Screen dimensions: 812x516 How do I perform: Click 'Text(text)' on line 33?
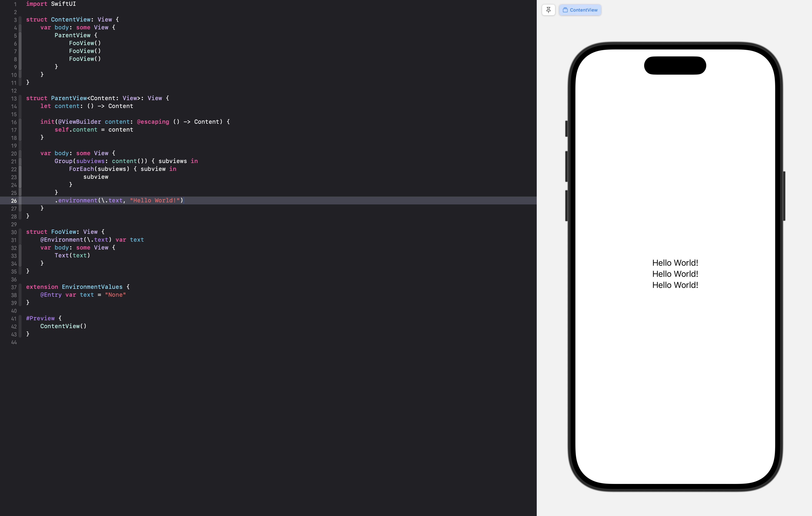click(73, 255)
